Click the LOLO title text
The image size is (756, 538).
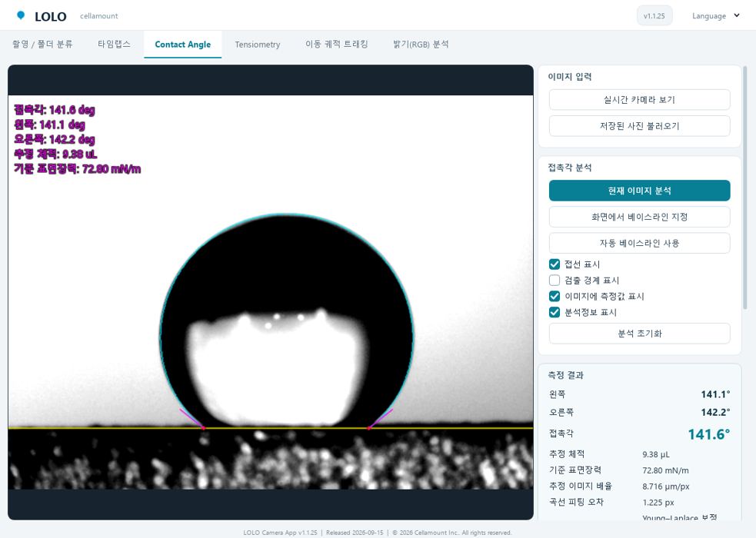tap(51, 16)
